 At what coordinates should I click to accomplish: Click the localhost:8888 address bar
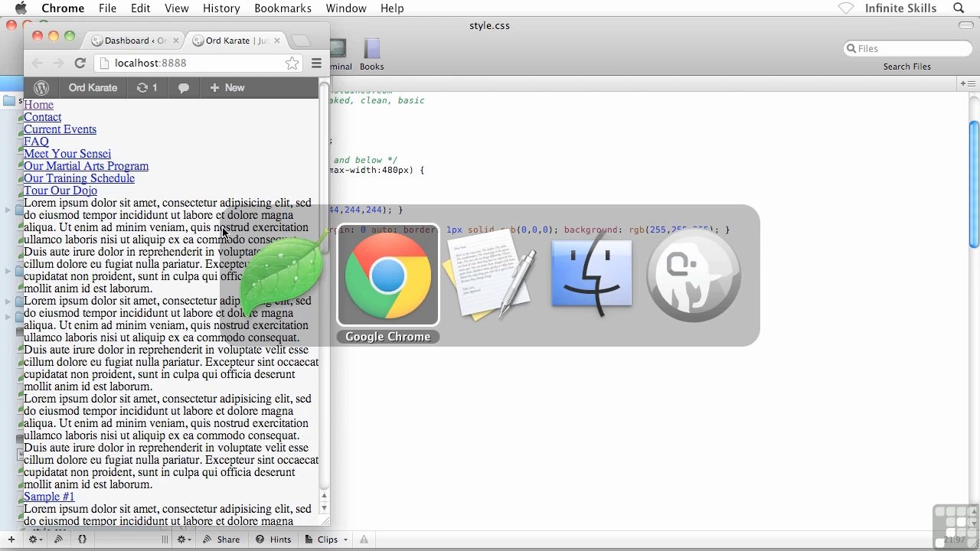[x=198, y=63]
